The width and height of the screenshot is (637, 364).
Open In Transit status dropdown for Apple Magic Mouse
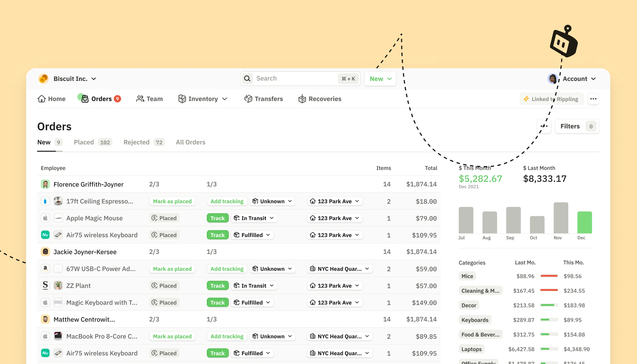(254, 218)
